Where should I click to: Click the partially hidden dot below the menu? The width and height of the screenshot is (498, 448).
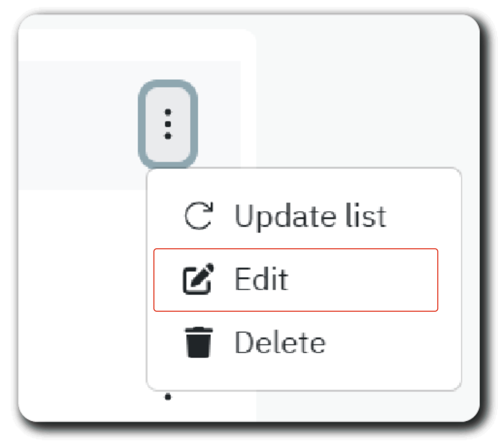coord(168,397)
